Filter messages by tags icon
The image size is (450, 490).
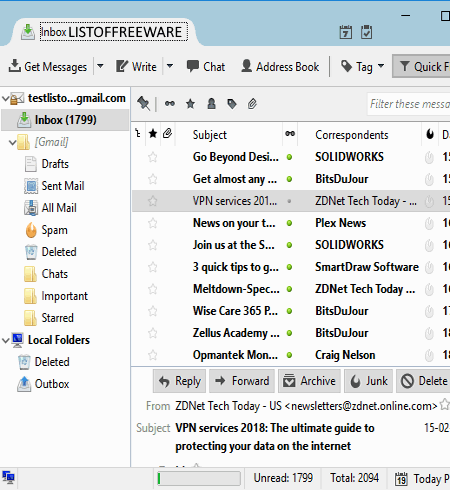(x=232, y=104)
